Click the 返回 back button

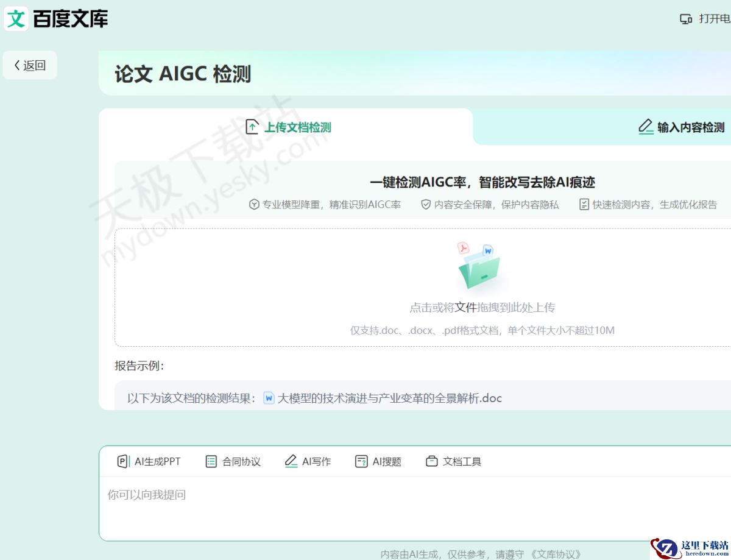29,65
